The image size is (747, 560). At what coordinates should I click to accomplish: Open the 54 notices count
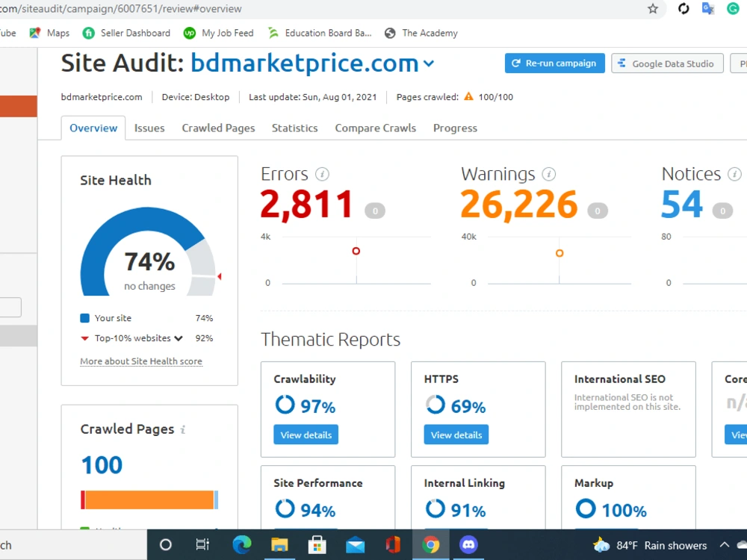[x=682, y=205]
